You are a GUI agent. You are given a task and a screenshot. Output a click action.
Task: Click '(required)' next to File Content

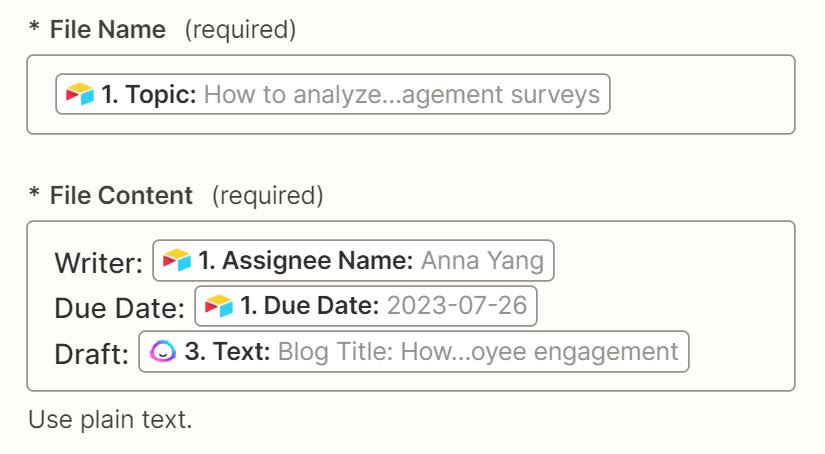tap(267, 196)
